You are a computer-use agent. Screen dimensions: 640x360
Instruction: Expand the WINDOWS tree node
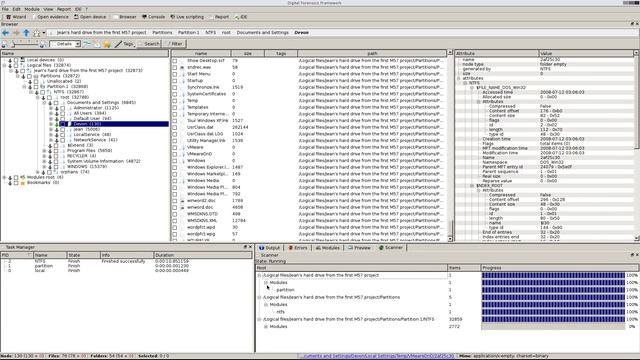click(44, 167)
